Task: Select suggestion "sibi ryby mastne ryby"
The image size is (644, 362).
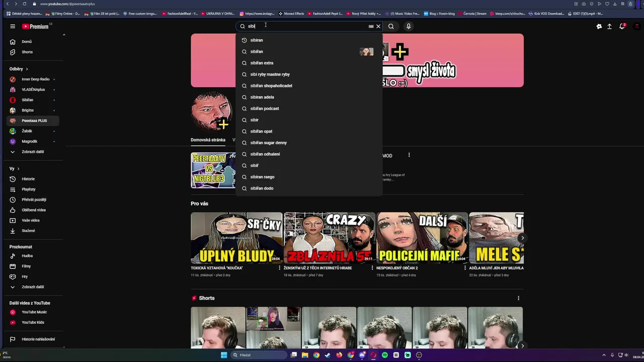Action: point(309,74)
